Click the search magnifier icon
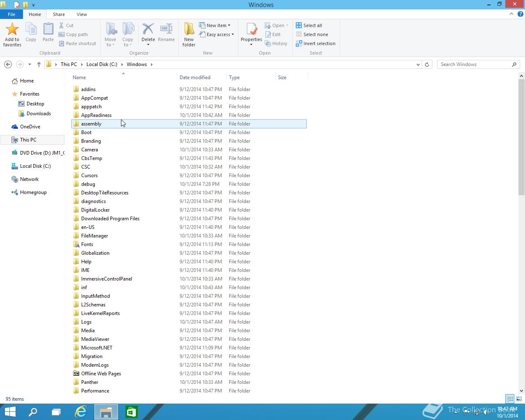The image size is (525, 420). pos(514,64)
